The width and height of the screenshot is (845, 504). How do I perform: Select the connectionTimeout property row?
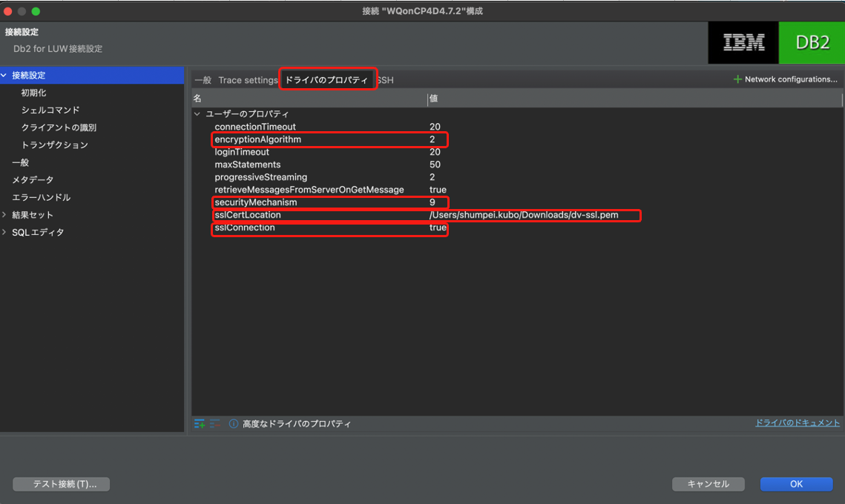516,127
